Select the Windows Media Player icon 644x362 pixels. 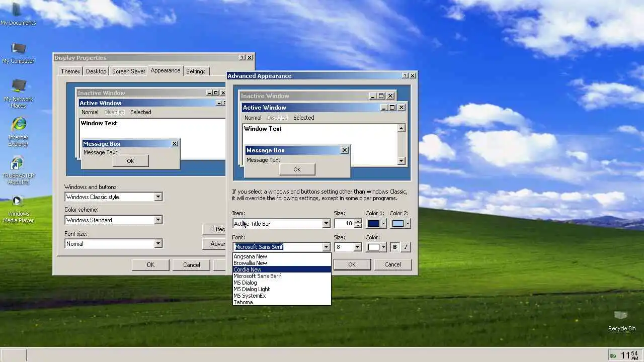click(18, 209)
